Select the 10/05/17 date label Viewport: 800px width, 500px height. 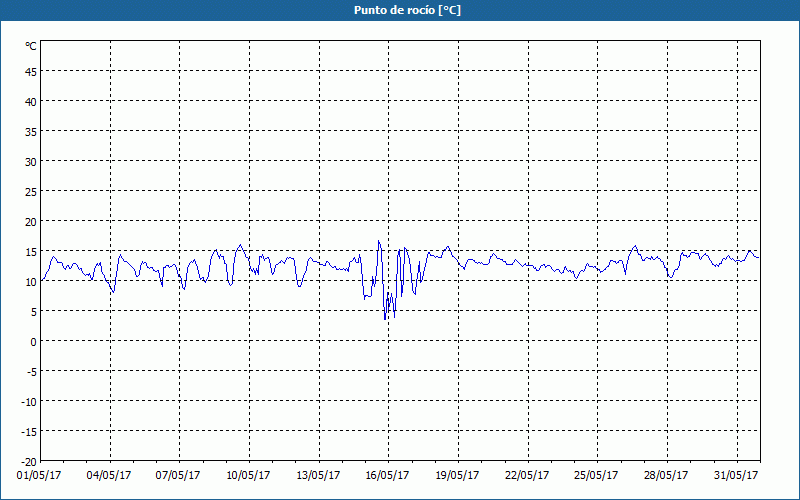coord(248,476)
